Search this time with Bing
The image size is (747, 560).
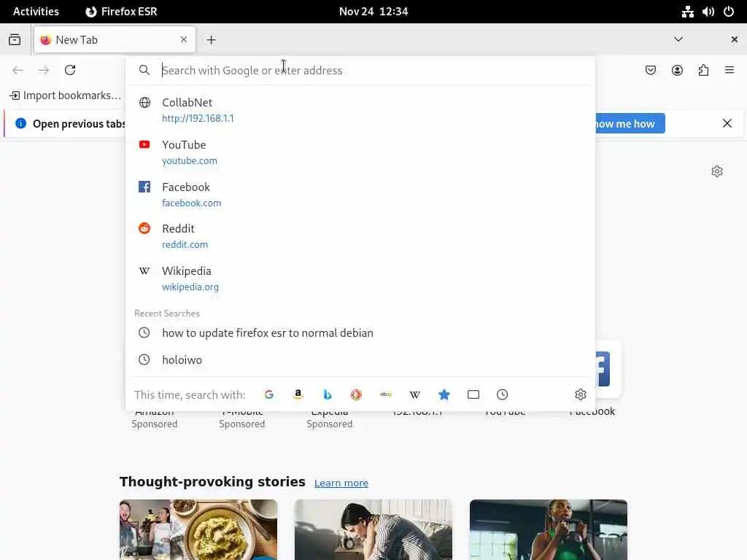coord(328,394)
